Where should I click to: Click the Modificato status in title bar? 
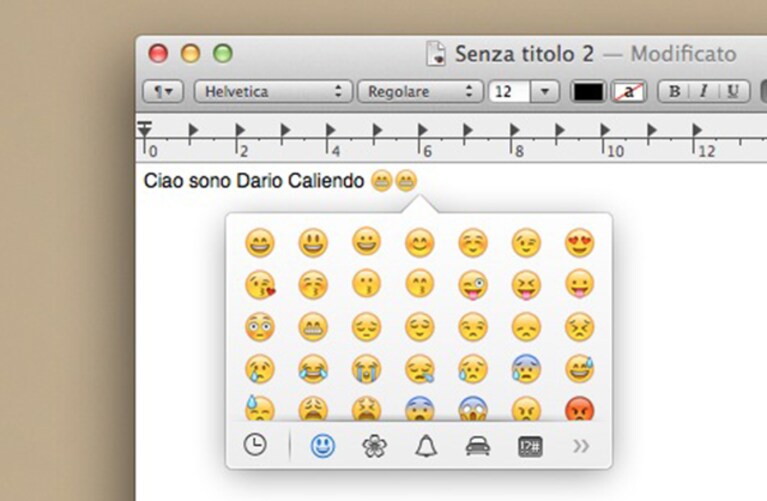point(683,54)
